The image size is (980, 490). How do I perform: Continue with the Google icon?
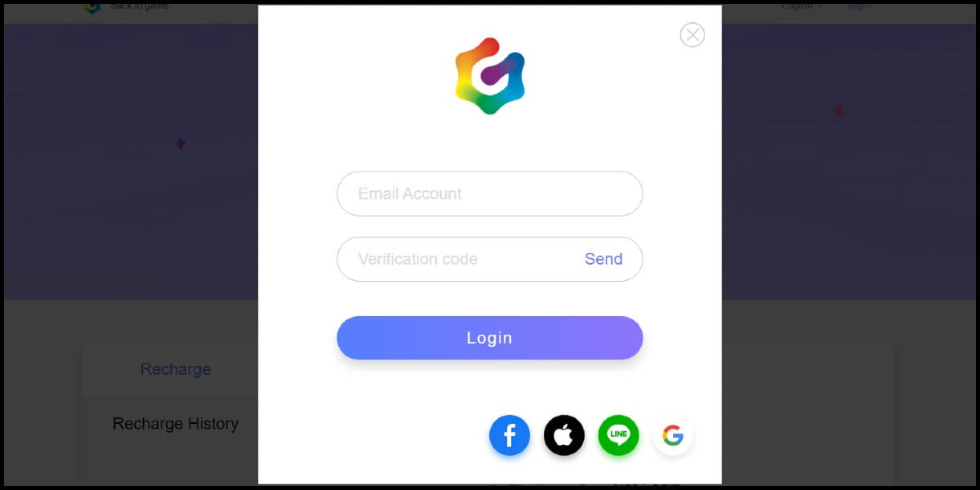click(673, 435)
